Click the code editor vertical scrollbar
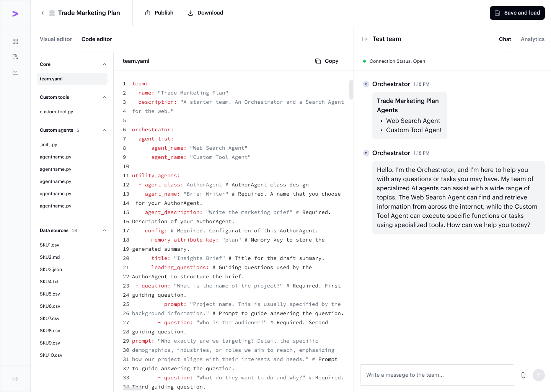This screenshot has height=392, width=551. click(351, 90)
